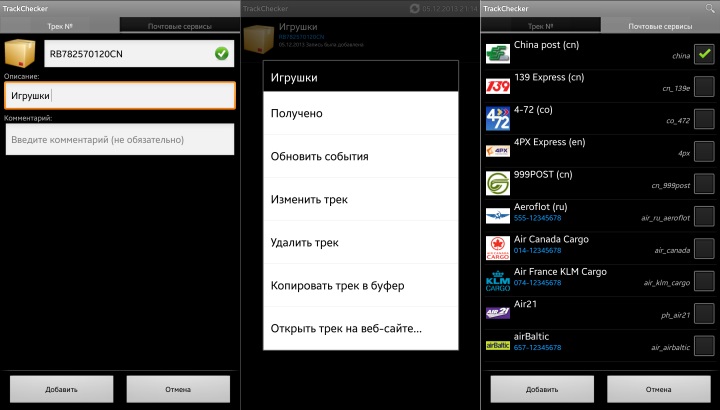The image size is (720, 410).
Task: Click the Отмена button in the left panel
Action: [178, 389]
